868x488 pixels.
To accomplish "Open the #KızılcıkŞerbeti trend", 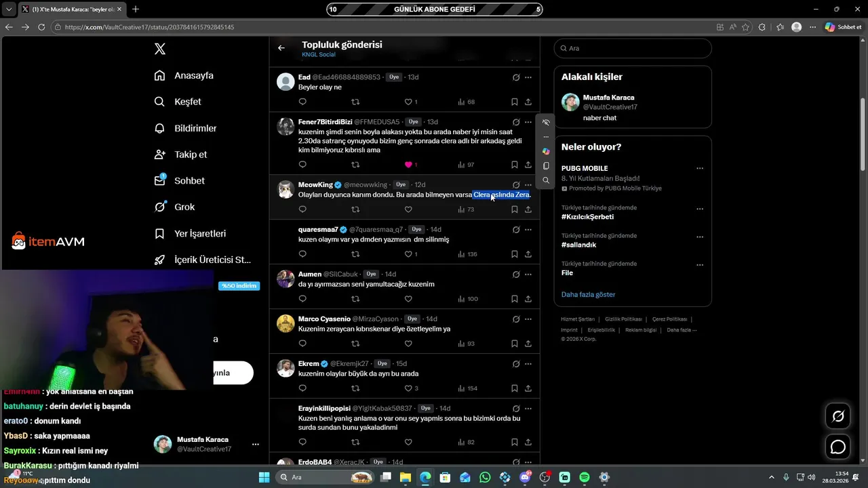I will (587, 217).
